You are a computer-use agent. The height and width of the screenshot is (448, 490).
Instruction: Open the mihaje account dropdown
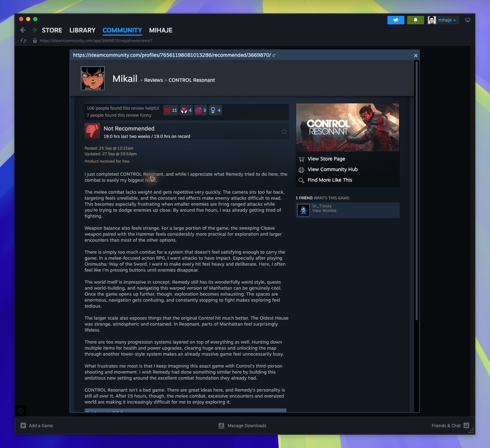pyautogui.click(x=447, y=20)
